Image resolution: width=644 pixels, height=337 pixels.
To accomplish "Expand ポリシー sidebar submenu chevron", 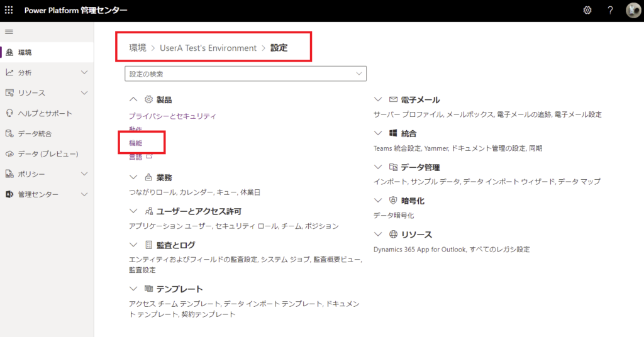I will pos(84,174).
